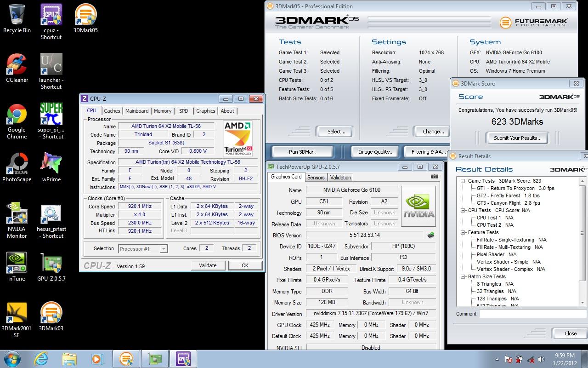Image resolution: width=588 pixels, height=368 pixels.
Task: Collapse the Batch Size Tests tree node
Action: [463, 276]
